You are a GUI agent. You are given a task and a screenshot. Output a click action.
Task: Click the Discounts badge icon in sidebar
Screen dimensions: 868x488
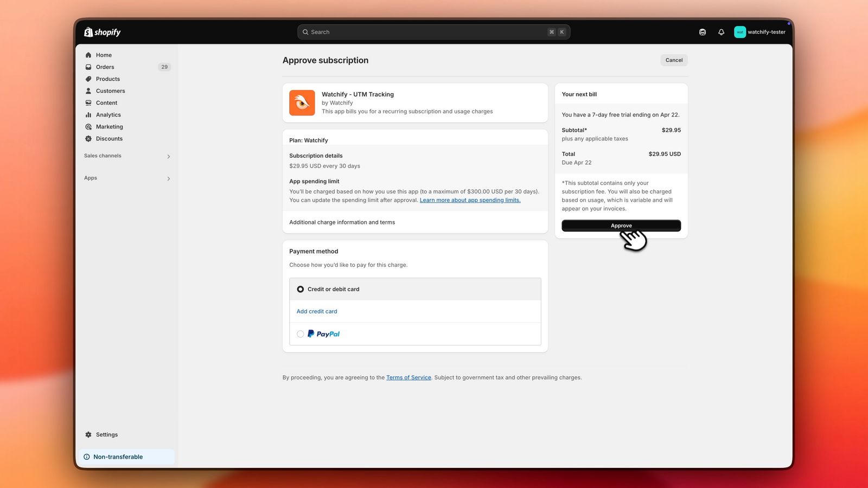tap(88, 139)
